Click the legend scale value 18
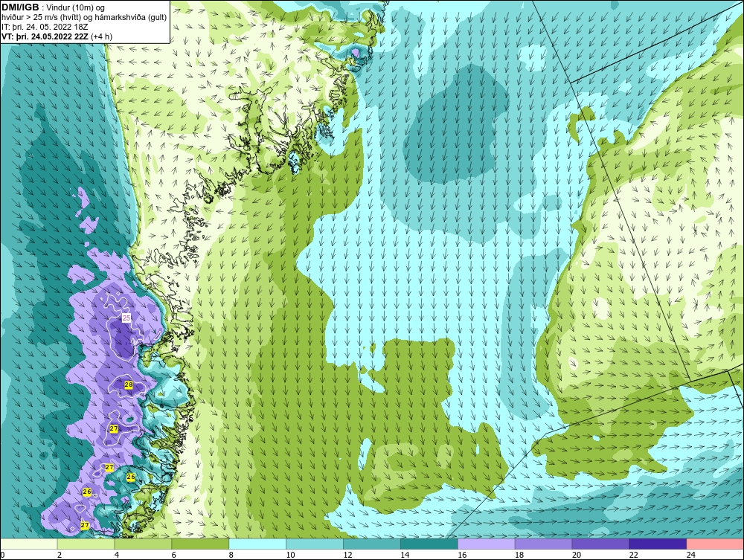 tap(519, 555)
